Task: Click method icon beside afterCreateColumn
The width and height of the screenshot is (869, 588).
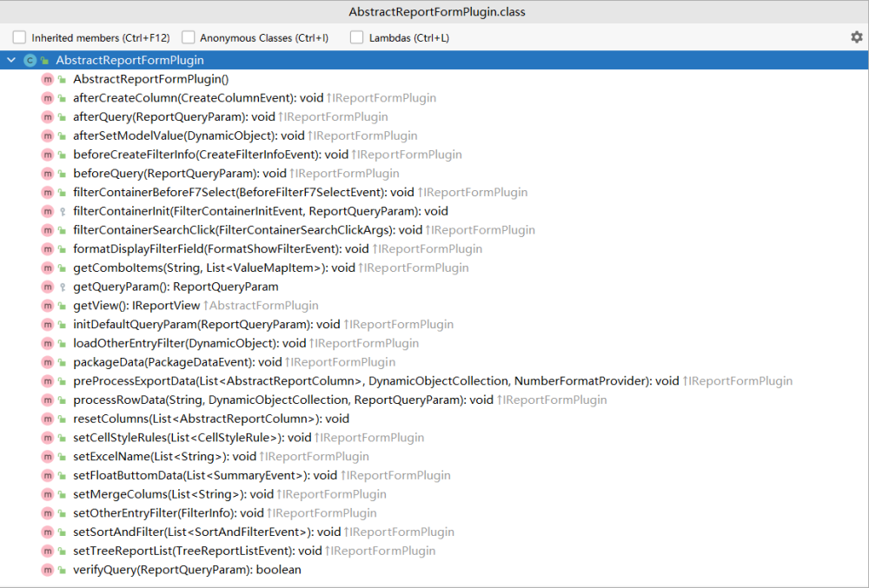Action: (x=48, y=98)
